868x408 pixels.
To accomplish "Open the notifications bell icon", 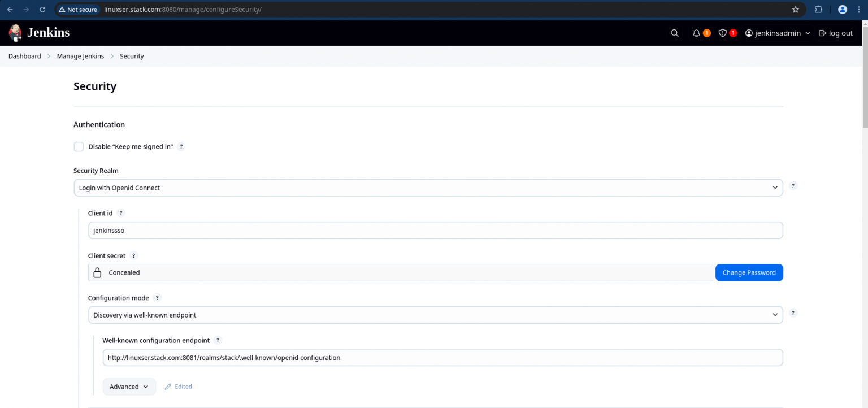I will coord(696,33).
